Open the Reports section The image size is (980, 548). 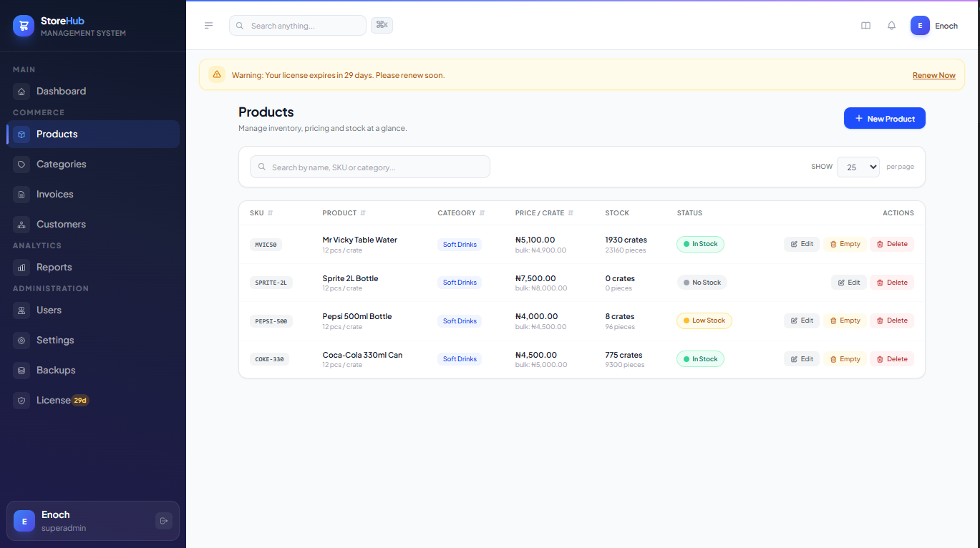tap(93, 267)
